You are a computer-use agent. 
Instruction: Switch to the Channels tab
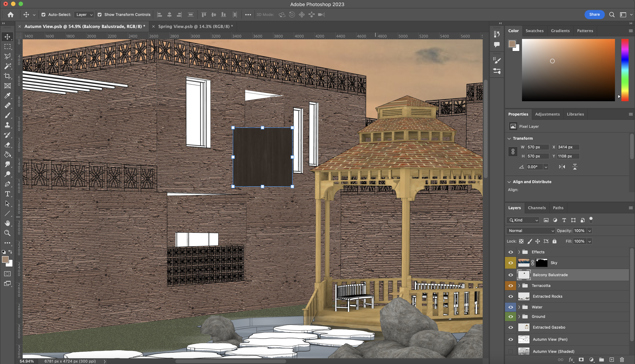(537, 208)
